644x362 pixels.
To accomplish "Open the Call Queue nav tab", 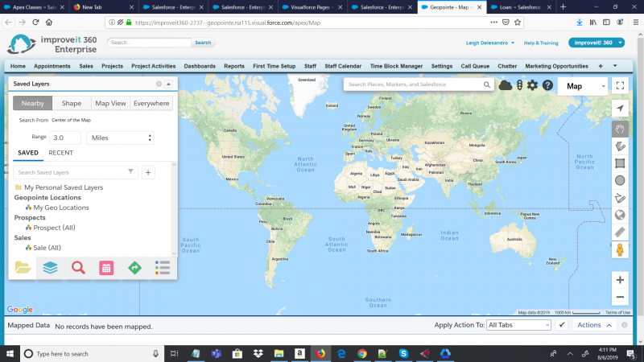I will pyautogui.click(x=475, y=66).
